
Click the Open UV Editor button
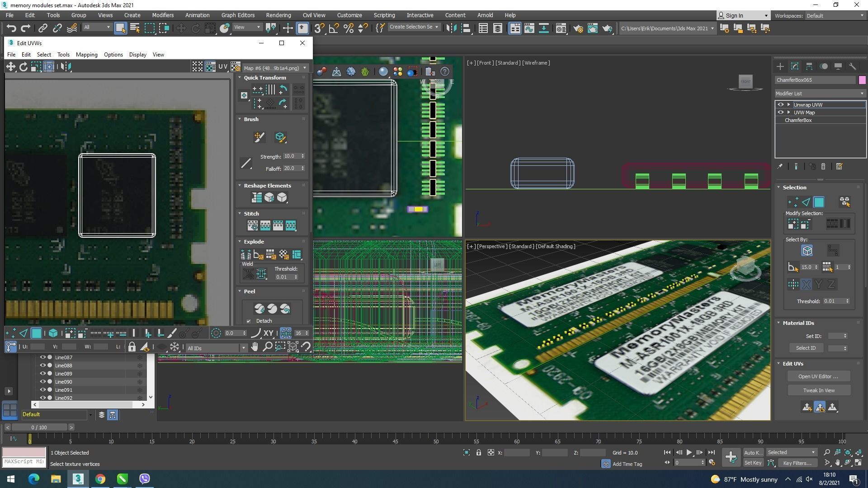click(818, 376)
